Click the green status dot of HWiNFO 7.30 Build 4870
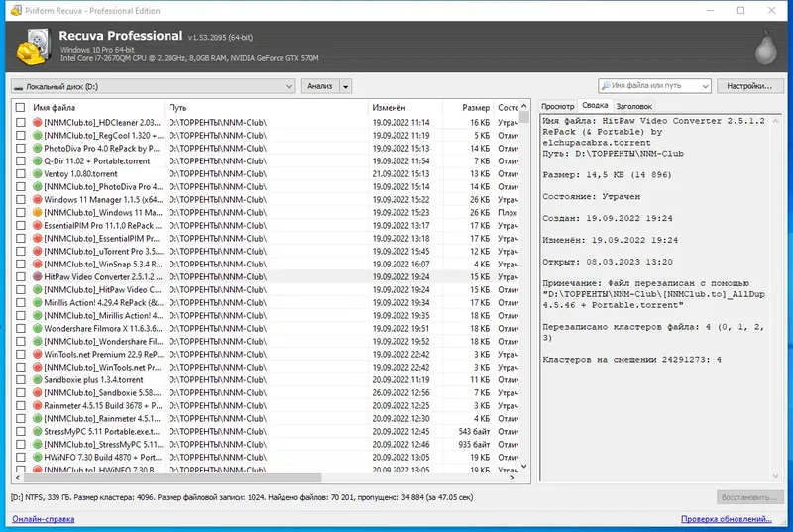The height and width of the screenshot is (532, 793). (37, 458)
